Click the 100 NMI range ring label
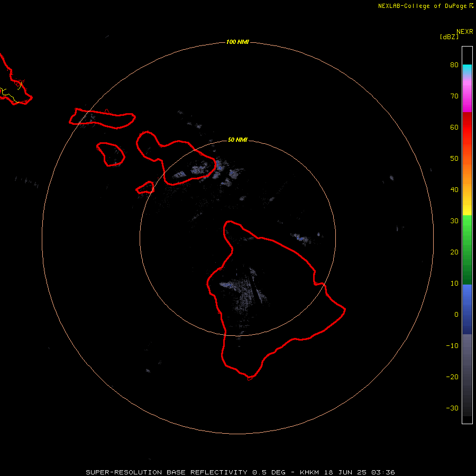Screen dimensions: 476x476 pos(237,42)
